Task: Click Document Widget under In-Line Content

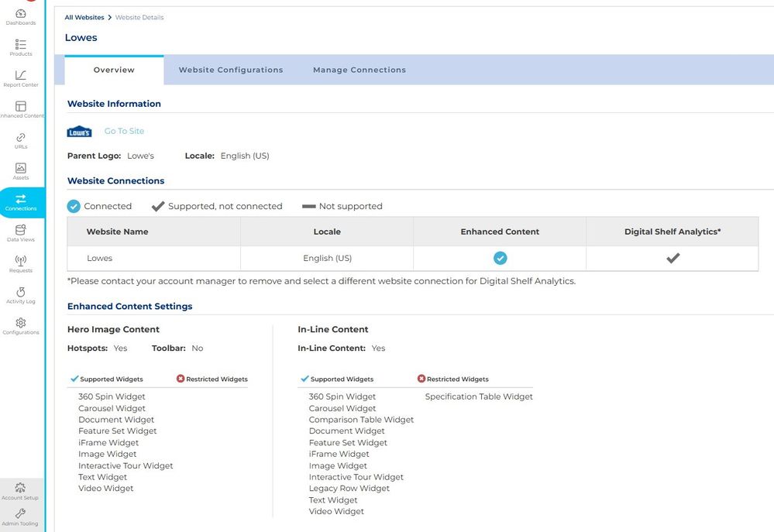Action: (347, 431)
